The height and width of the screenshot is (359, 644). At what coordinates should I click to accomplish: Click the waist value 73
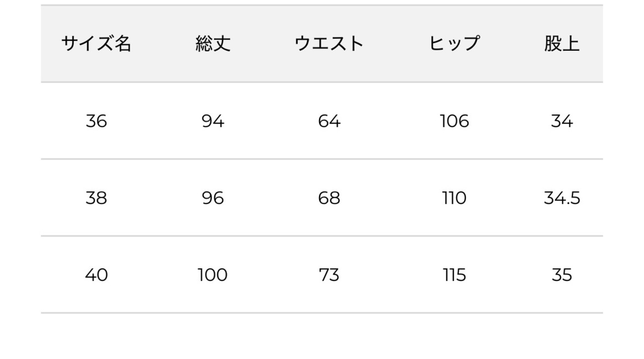[x=329, y=275]
